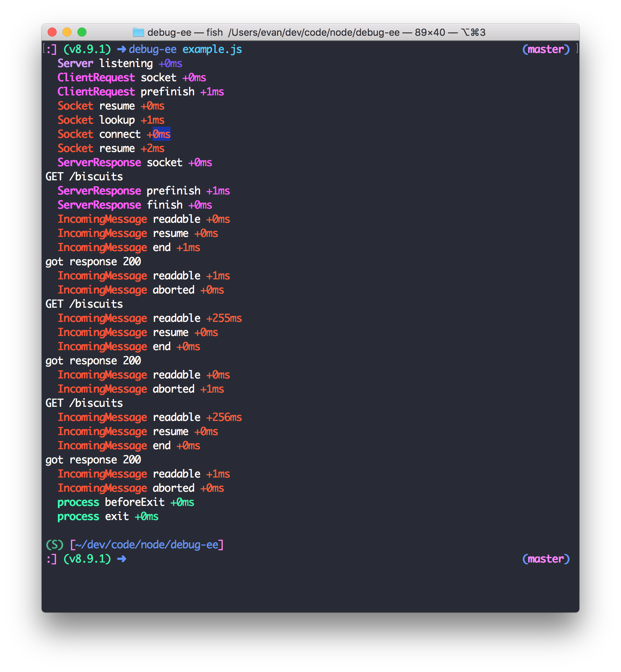This screenshot has width=621, height=672.
Task: Minimize the terminal using the yellow button
Action: tap(67, 32)
